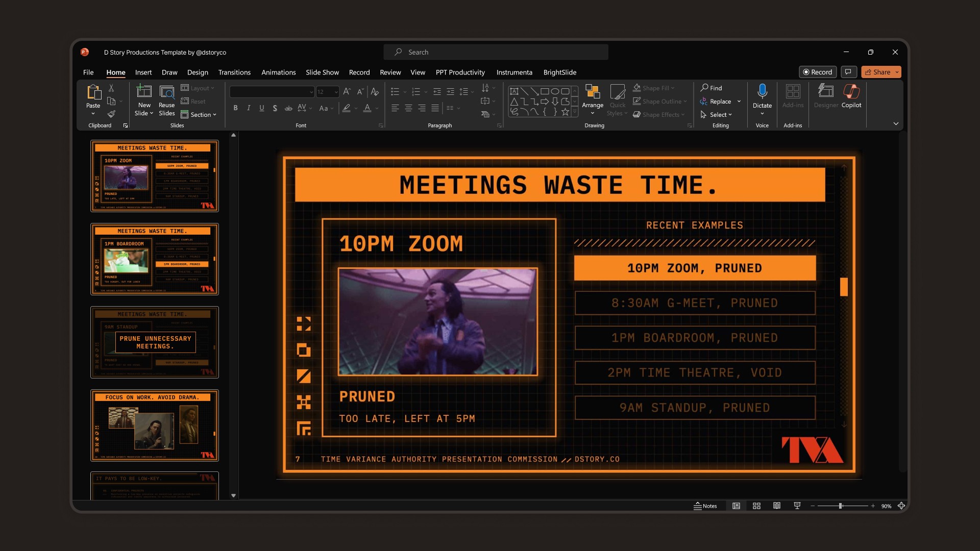Open the Dictate microphone tool
This screenshot has width=980, height=551.
[762, 92]
